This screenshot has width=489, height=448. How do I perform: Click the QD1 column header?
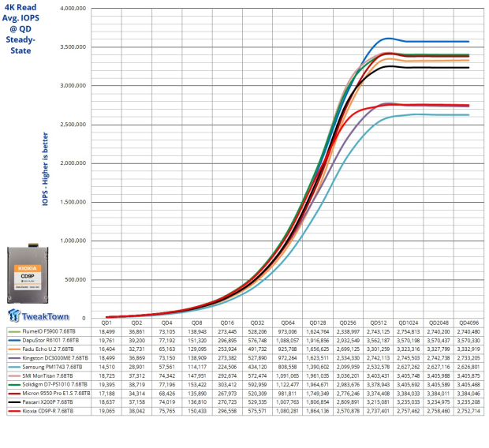106,323
